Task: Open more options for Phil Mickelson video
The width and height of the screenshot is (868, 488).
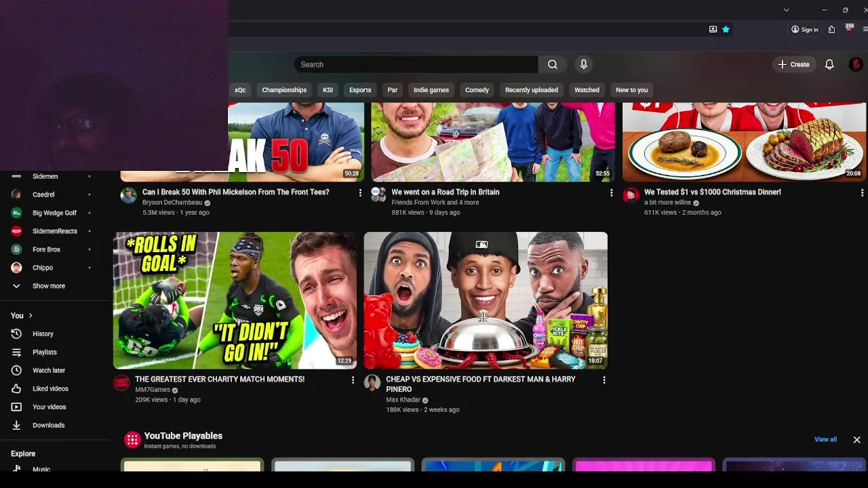Action: tap(360, 193)
